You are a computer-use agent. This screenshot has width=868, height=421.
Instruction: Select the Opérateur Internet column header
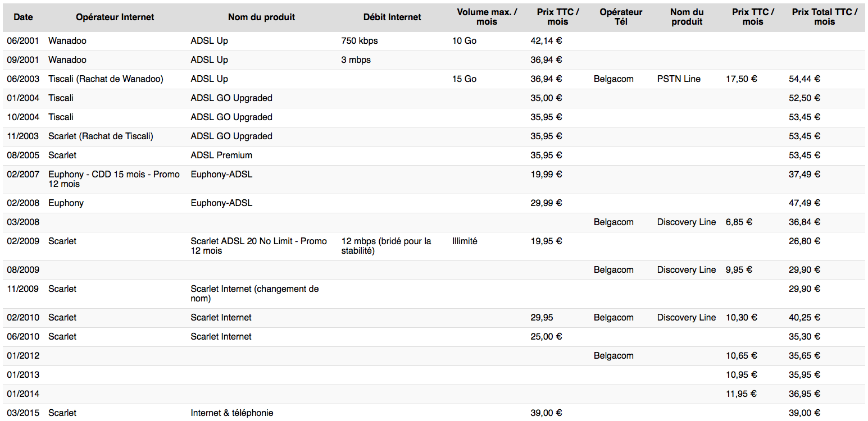pos(116,17)
